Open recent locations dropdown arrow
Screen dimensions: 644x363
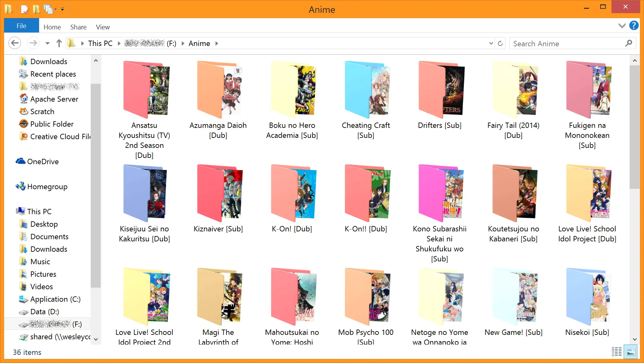(48, 43)
